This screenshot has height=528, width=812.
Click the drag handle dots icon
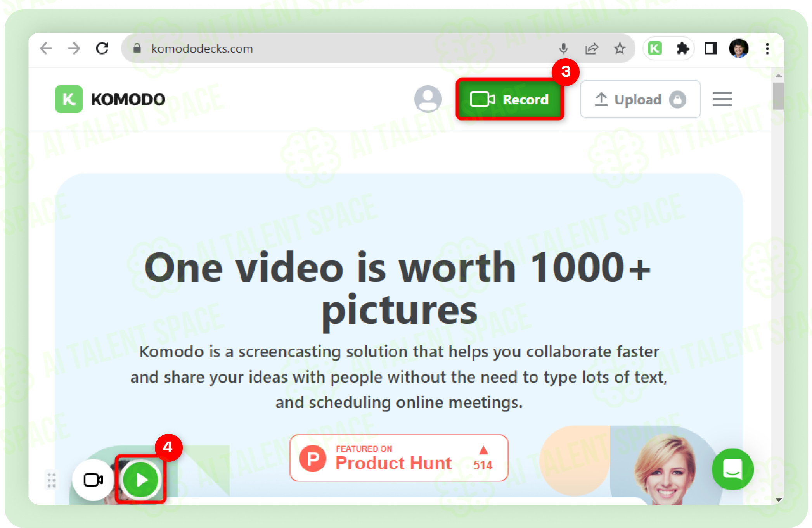tap(52, 480)
